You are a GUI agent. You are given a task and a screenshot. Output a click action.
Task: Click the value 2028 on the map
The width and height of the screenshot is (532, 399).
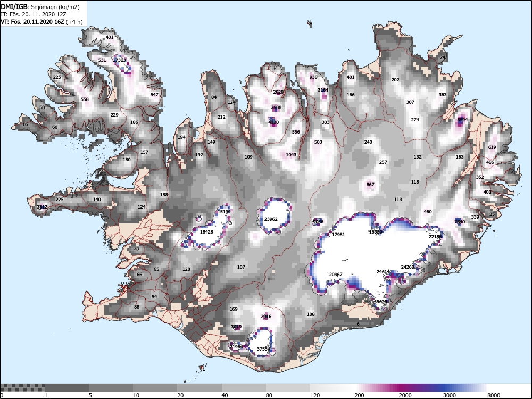[278, 92]
